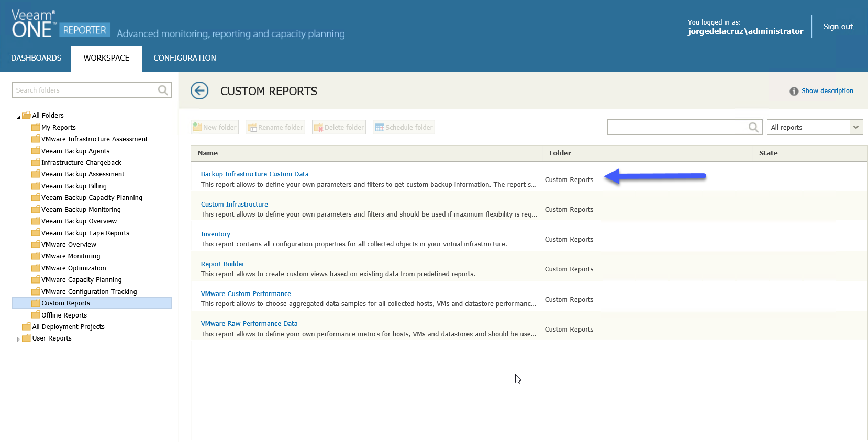Click the reports search magnifier icon
The height and width of the screenshot is (442, 868).
coord(753,127)
